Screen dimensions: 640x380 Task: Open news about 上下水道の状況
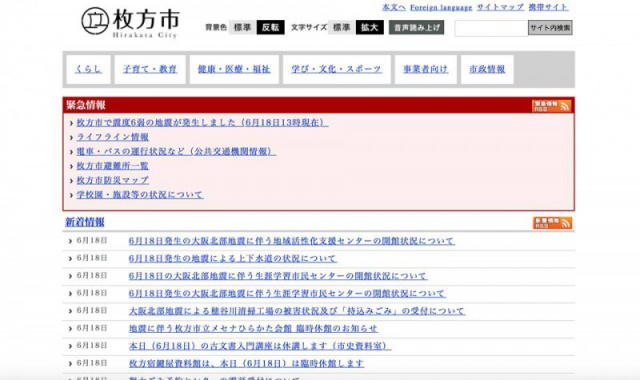(x=233, y=258)
